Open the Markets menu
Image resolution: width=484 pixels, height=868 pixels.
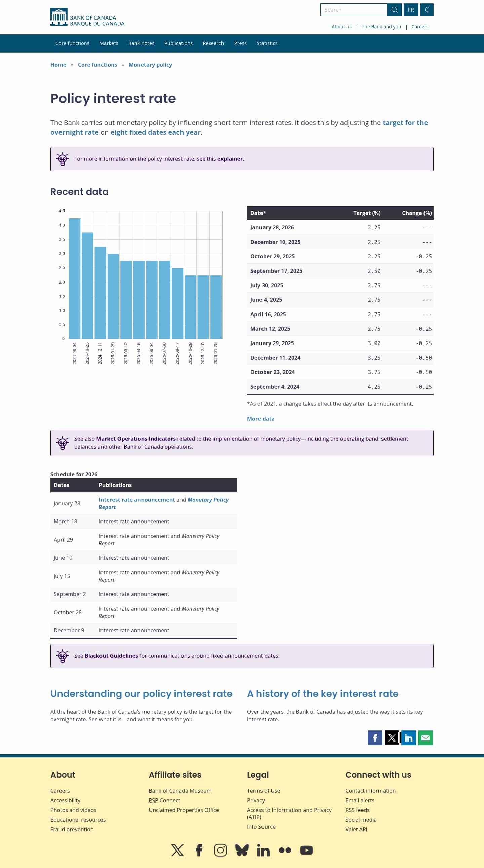pyautogui.click(x=109, y=43)
